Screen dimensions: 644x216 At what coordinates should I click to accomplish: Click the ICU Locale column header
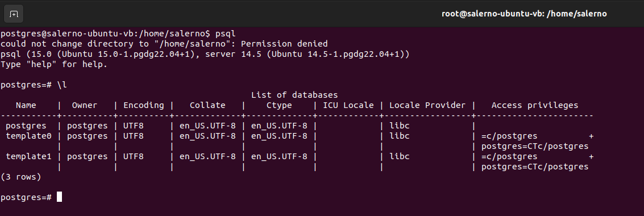click(x=348, y=105)
